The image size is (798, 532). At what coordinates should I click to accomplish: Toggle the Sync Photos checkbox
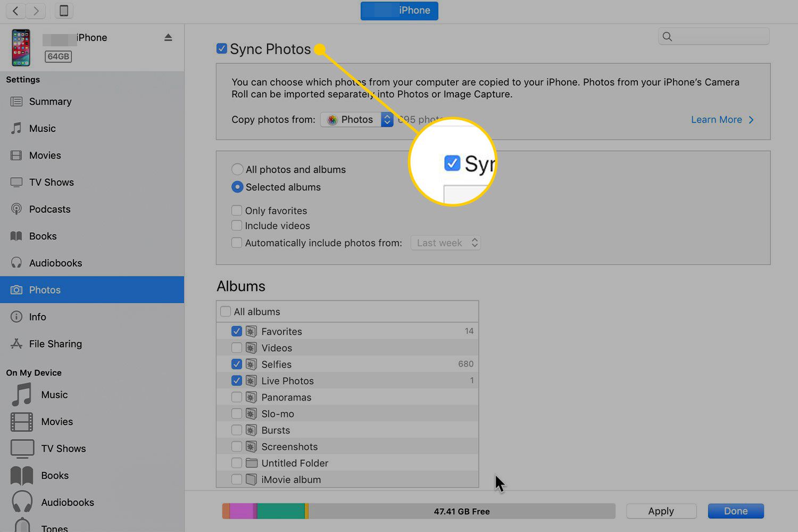tap(222, 49)
